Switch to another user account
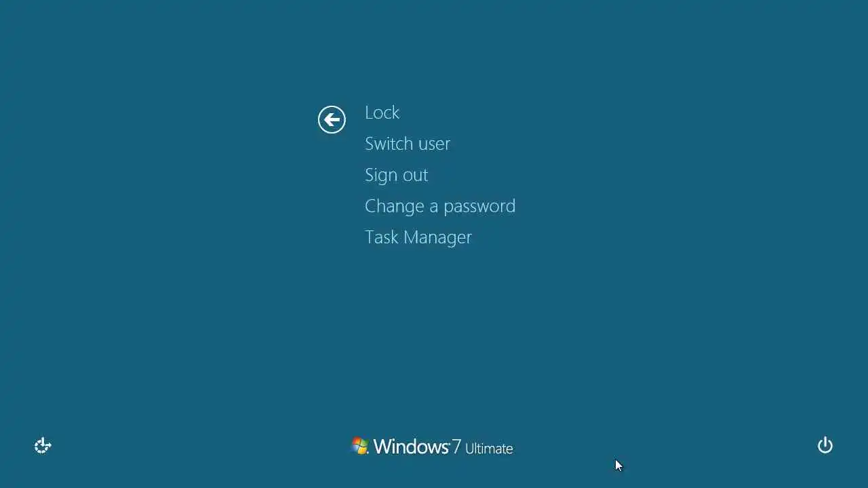This screenshot has width=868, height=488. click(x=408, y=144)
